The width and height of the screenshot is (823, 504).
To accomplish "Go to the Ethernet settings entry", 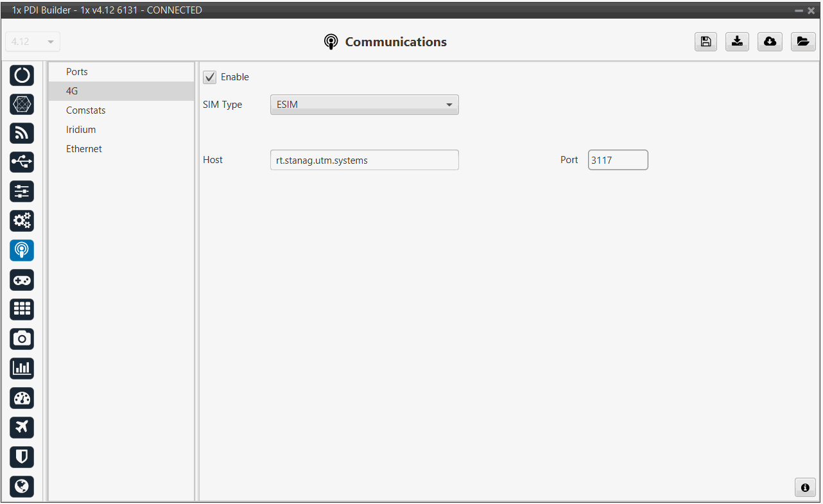I will (x=84, y=149).
